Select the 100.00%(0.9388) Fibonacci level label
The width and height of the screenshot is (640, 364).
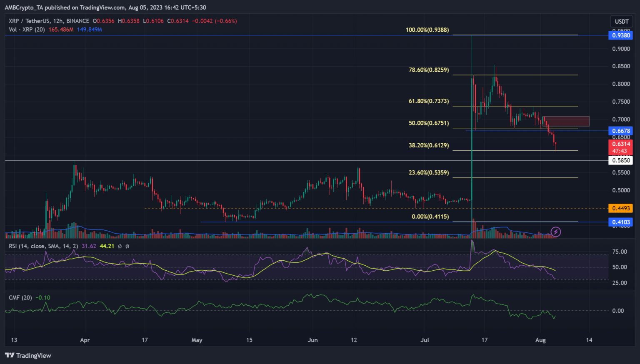pos(427,30)
